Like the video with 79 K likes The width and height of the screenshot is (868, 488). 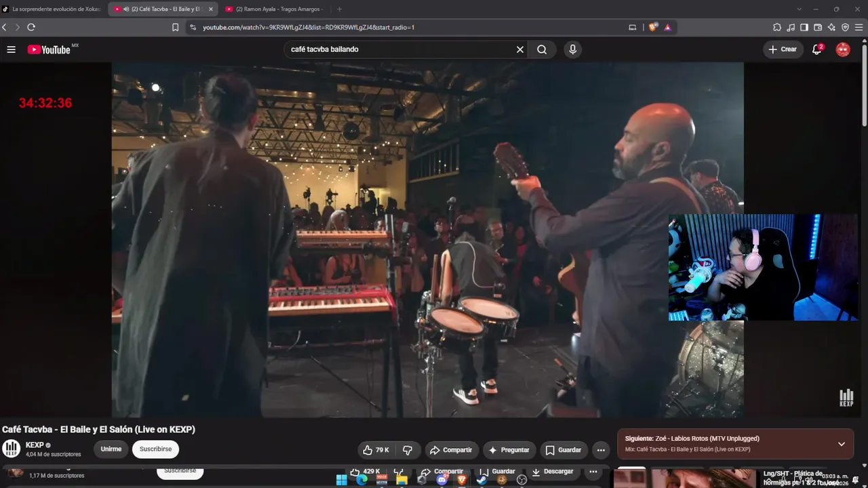376,450
